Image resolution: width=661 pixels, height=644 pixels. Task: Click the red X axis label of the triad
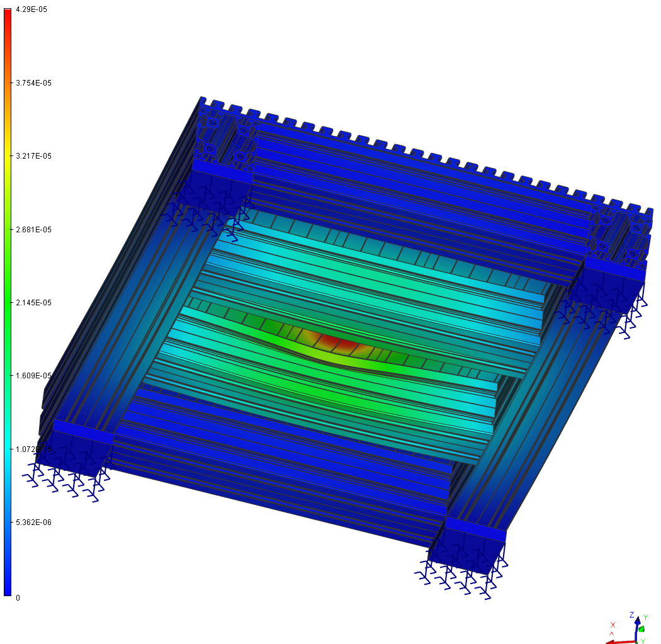pos(613,624)
